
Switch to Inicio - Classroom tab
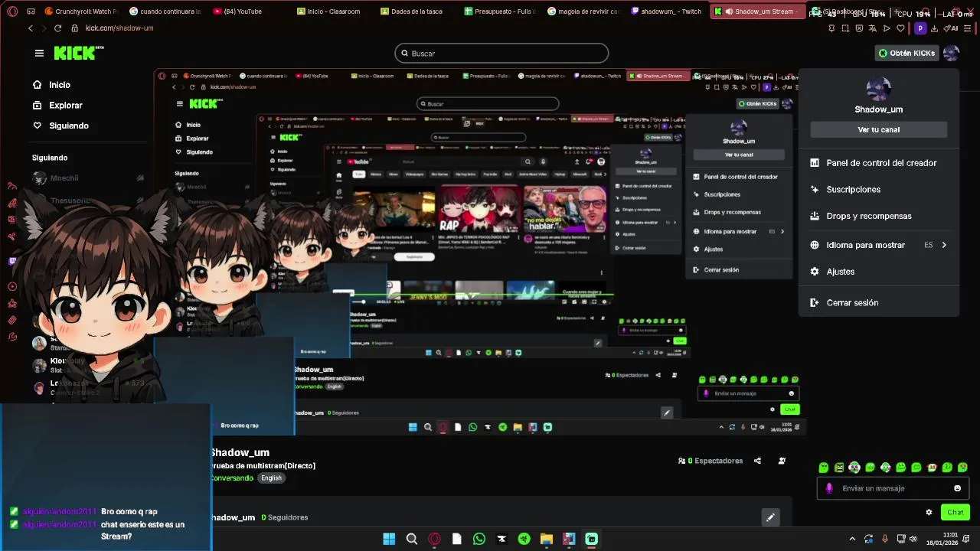click(329, 11)
